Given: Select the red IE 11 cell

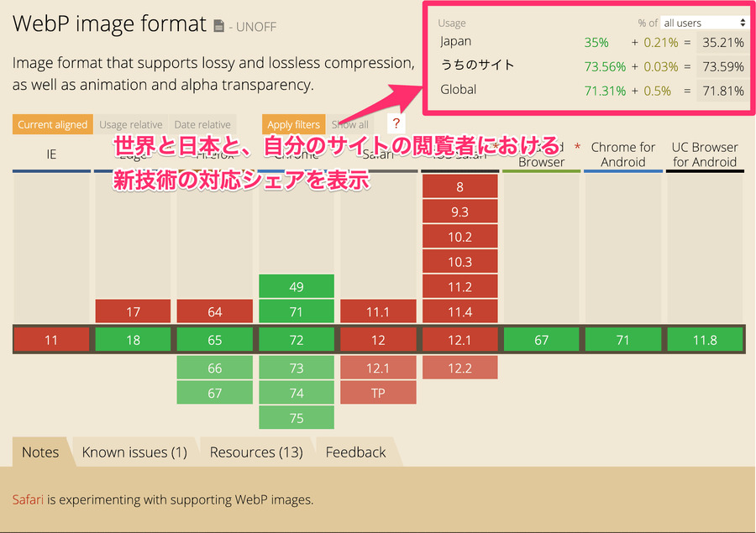Looking at the screenshot, I should [x=51, y=340].
